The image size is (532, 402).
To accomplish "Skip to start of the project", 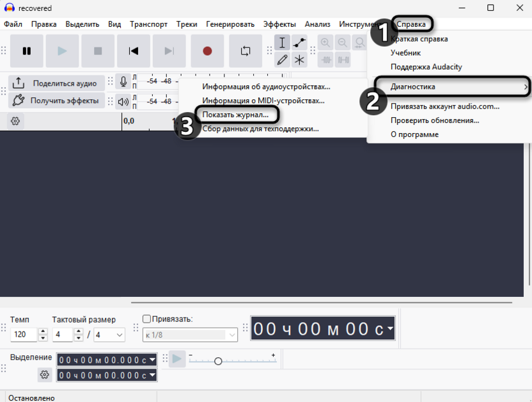I will coord(134,51).
